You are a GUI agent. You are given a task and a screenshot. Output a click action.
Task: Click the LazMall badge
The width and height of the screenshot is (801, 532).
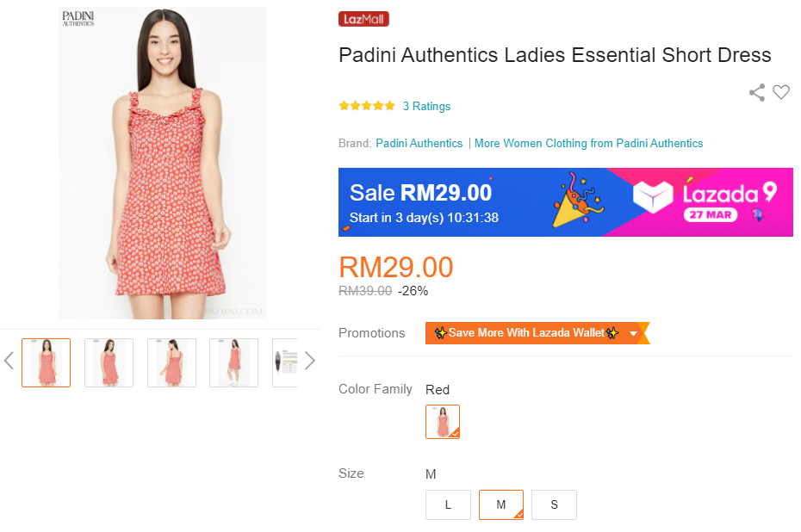(363, 19)
